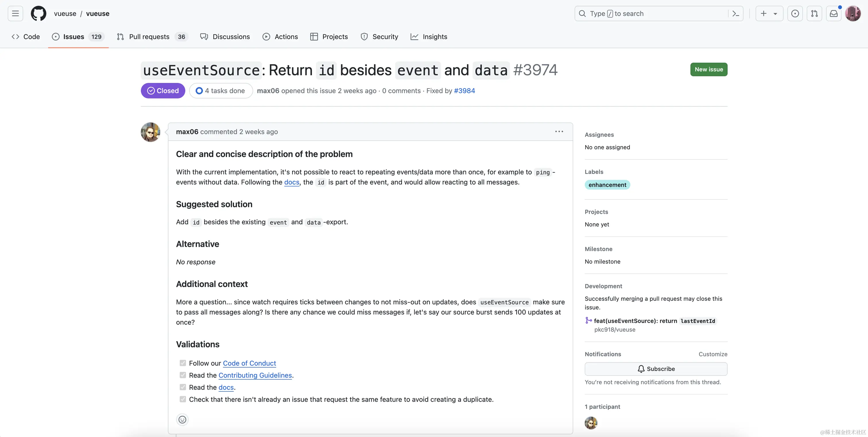Open the Contributing Guidelines link
Viewport: 868px width, 437px height.
pos(255,375)
